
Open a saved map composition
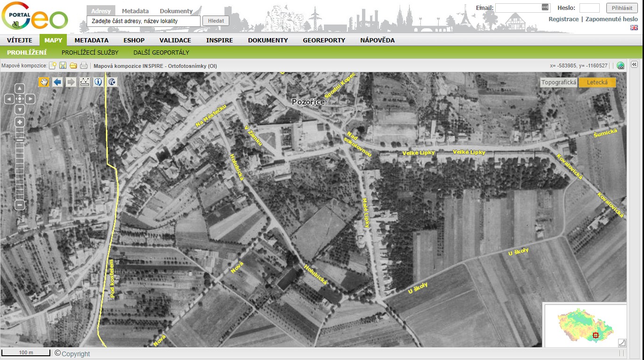pos(73,66)
